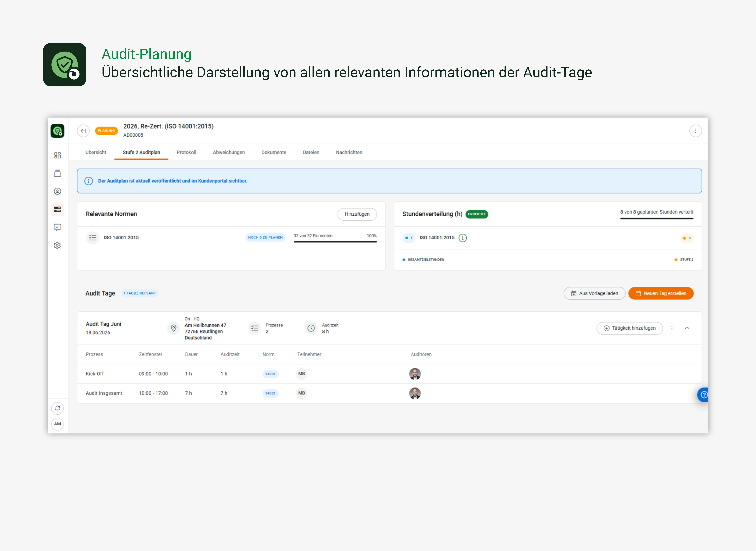Click the 32 von 32 Elementen progress bar
This screenshot has height=551, width=756.
[x=335, y=242]
